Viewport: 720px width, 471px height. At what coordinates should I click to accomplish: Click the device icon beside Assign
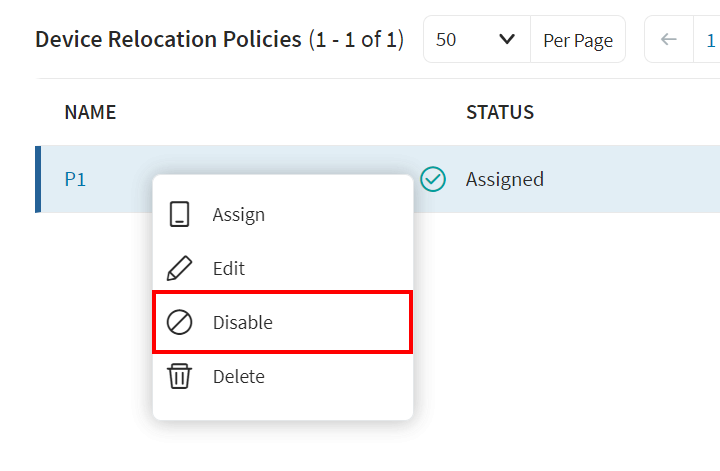179,214
